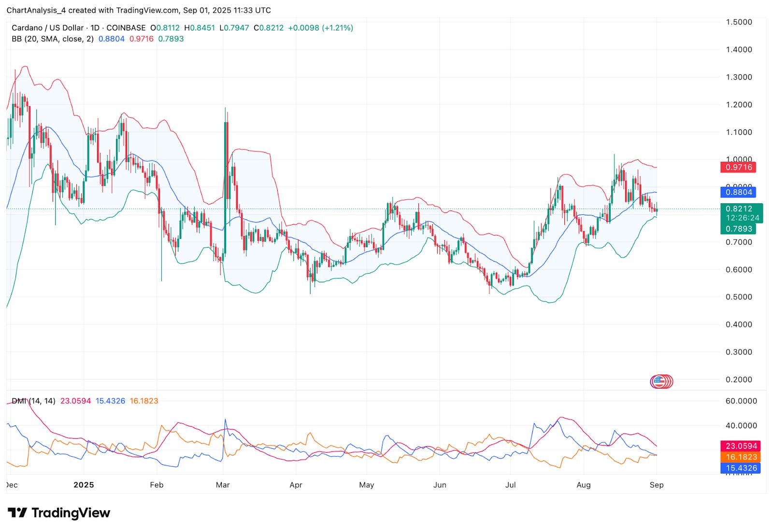
Task: Open the BB (20, SMA, close, 2) indicator legend
Action: (53, 39)
